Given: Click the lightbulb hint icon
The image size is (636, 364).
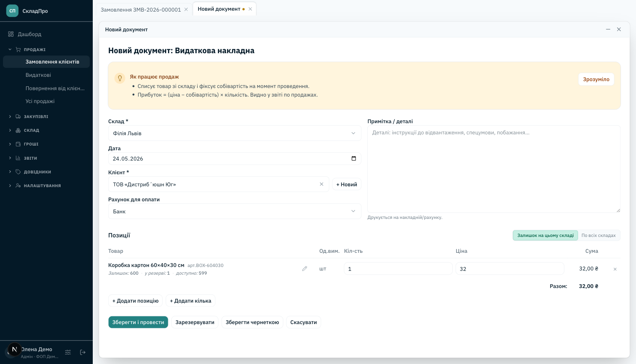Looking at the screenshot, I should pos(120,78).
